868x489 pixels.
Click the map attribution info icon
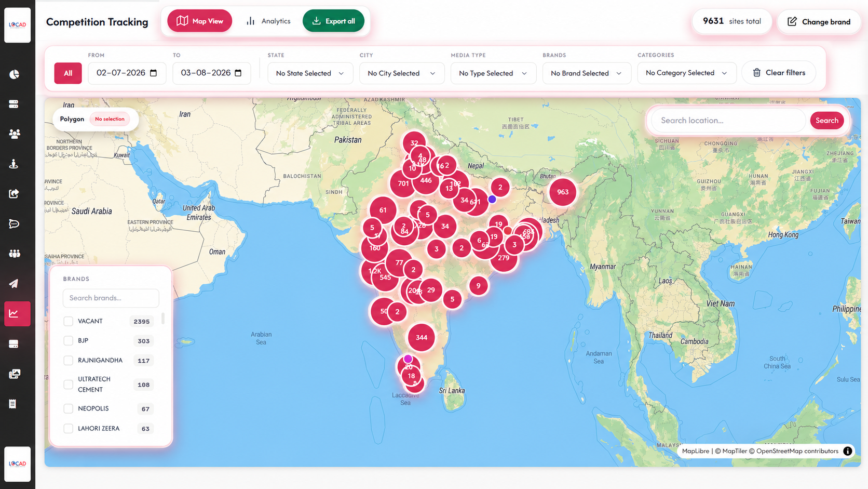pyautogui.click(x=848, y=451)
